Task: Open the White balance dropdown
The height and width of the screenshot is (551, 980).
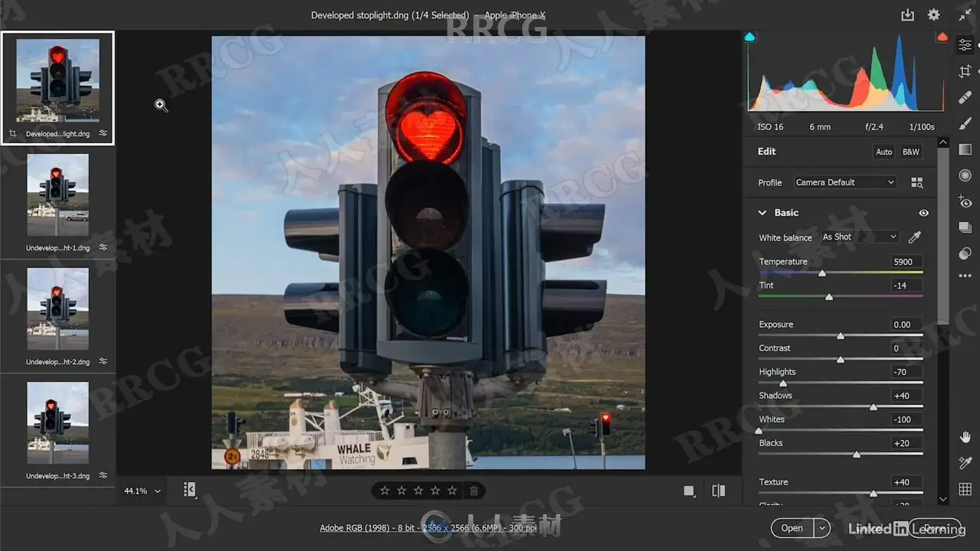Action: [x=859, y=237]
